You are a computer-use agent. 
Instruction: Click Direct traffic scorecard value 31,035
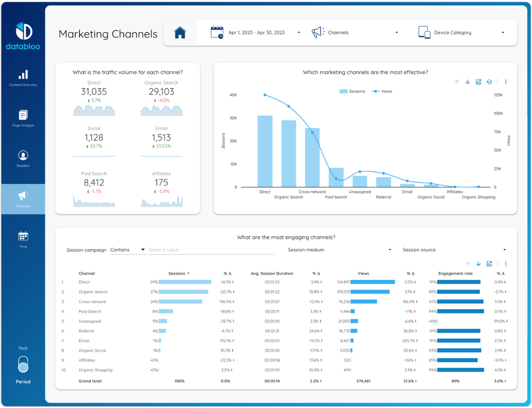click(x=94, y=92)
